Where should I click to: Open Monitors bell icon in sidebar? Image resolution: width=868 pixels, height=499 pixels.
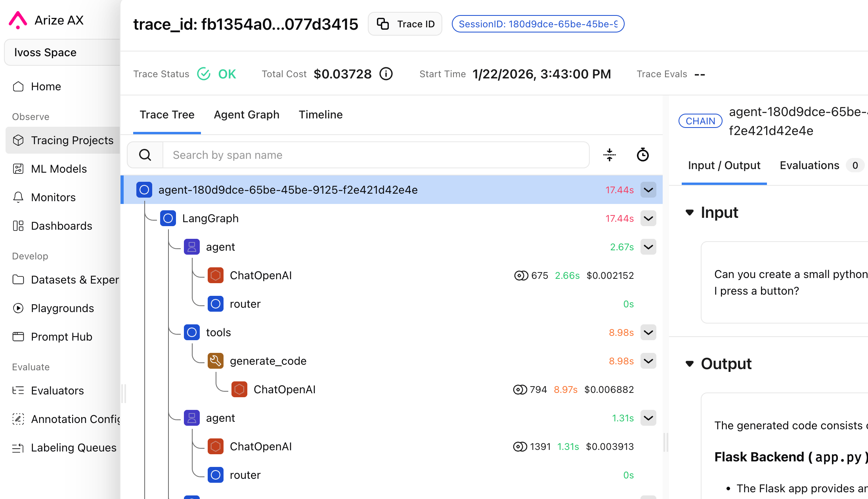(18, 197)
